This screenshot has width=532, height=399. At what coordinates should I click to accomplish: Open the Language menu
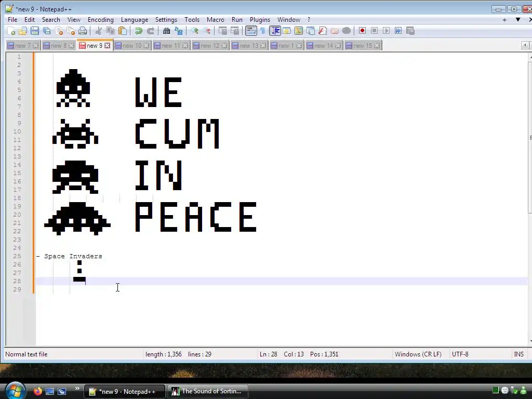(x=135, y=20)
